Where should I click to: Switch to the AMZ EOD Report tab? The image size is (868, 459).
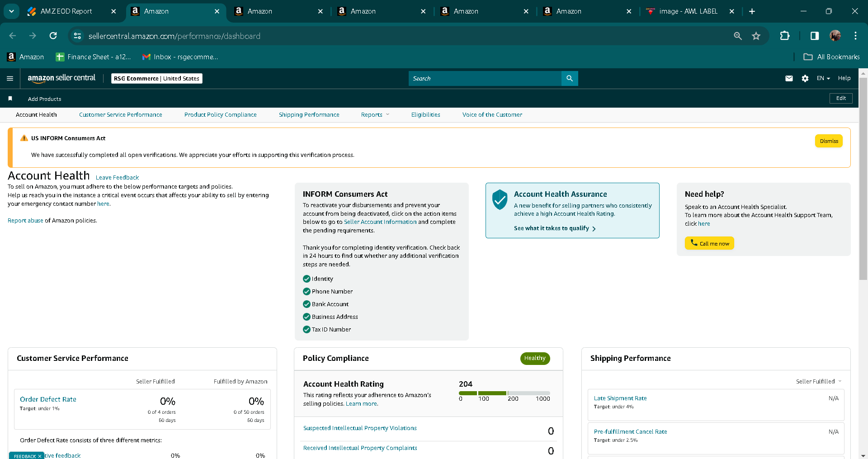point(66,11)
